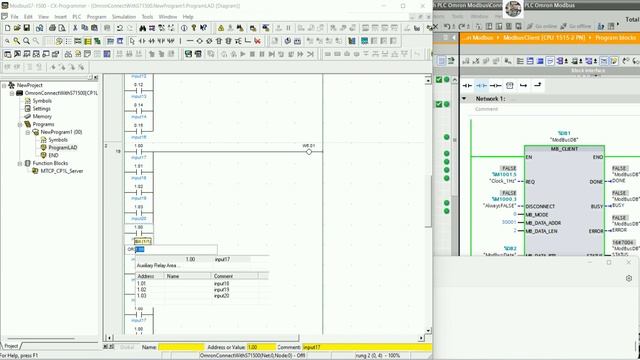Viewport: 640px width, 360px height.
Task: Undo the last edit in CX-Programmer
Action: [x=120, y=28]
